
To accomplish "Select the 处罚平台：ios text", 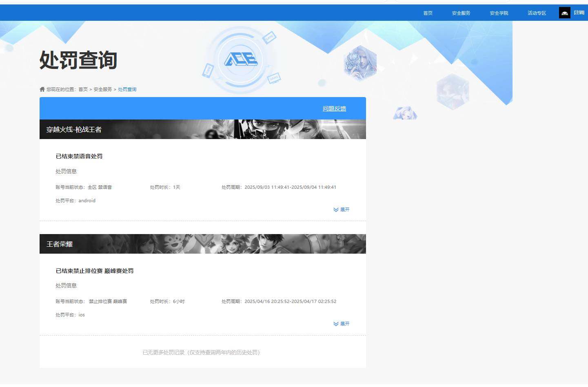I will pos(70,315).
